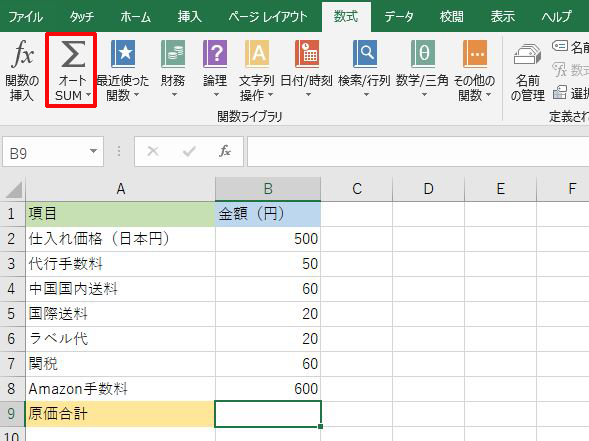The image size is (589, 441).
Task: Select cell B8 containing 600
Action: click(268, 388)
